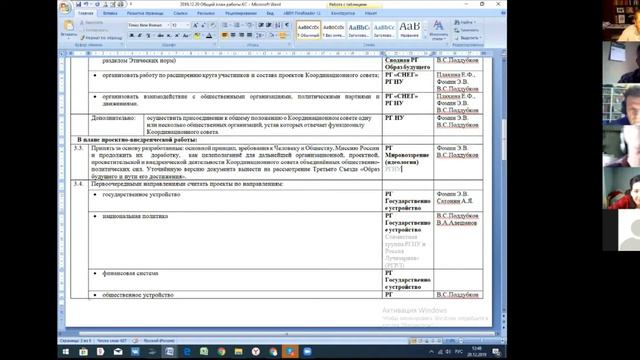Expand the styles gallery with the More arrow
Image resolution: width=640 pixels, height=360 pixels.
[x=425, y=38]
